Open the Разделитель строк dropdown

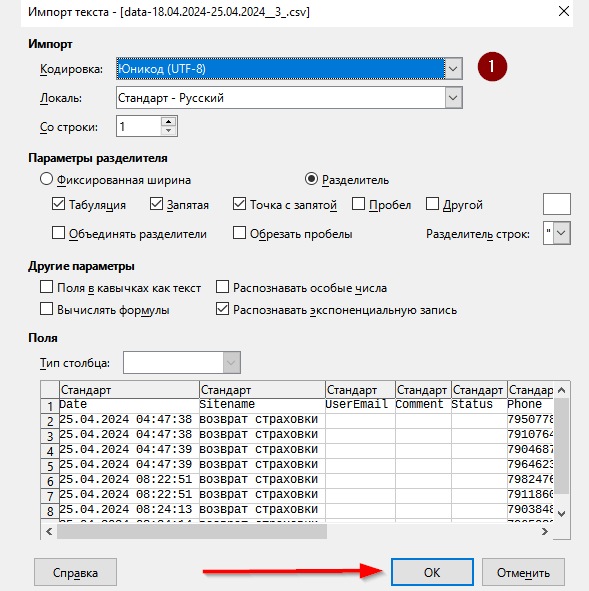coord(561,233)
